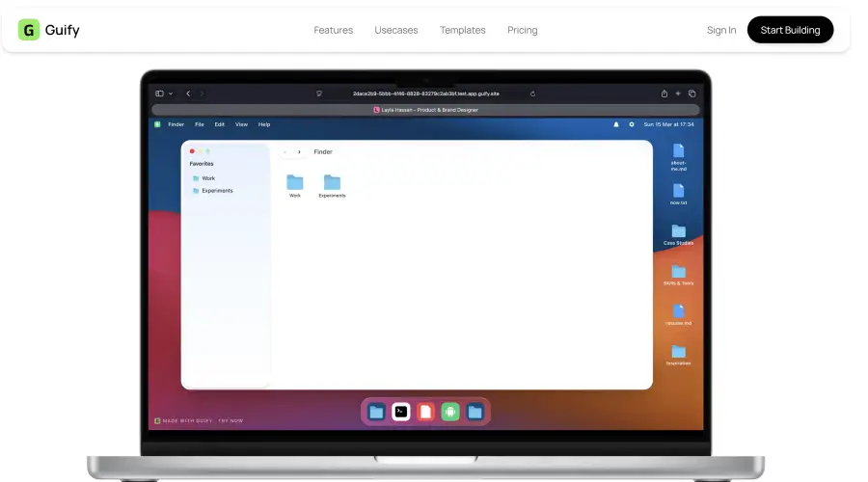Open the Work folder in the Finder pane
The image size is (868, 482).
pyautogui.click(x=295, y=186)
